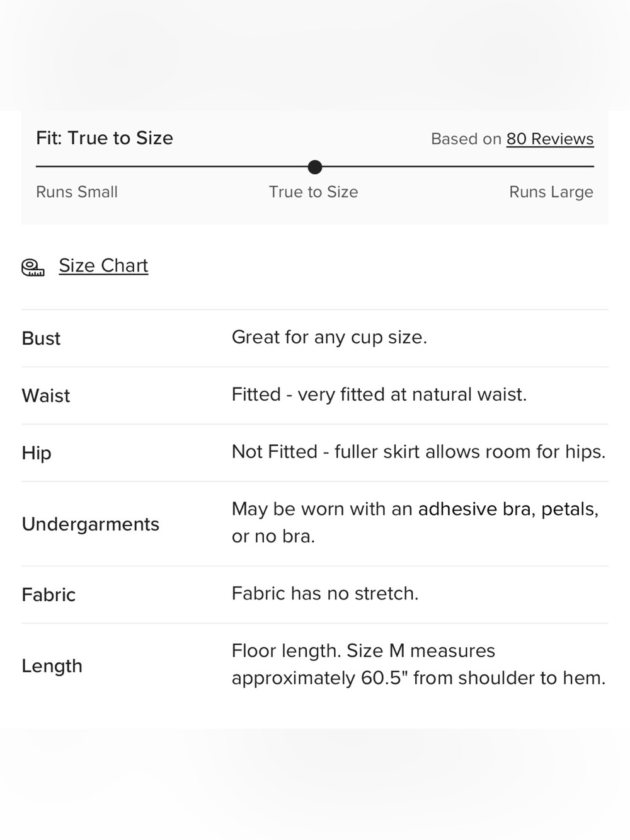Screen dimensions: 630x840
Task: Click the fit slider dot
Action: pos(315,167)
